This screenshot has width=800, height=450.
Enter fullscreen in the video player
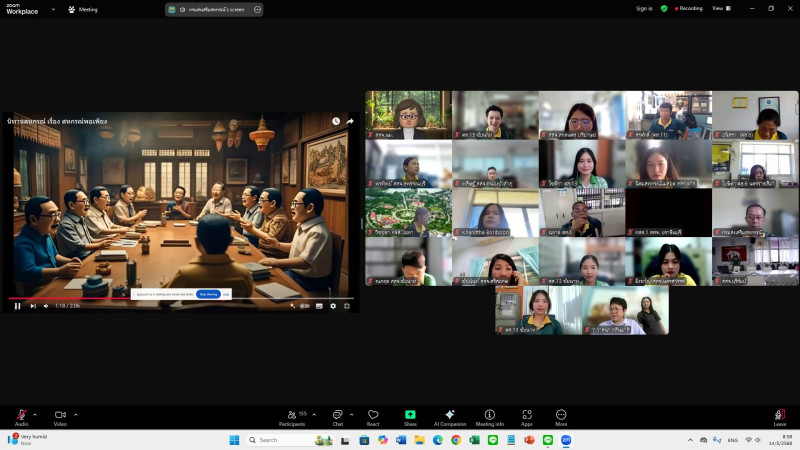[x=347, y=306]
